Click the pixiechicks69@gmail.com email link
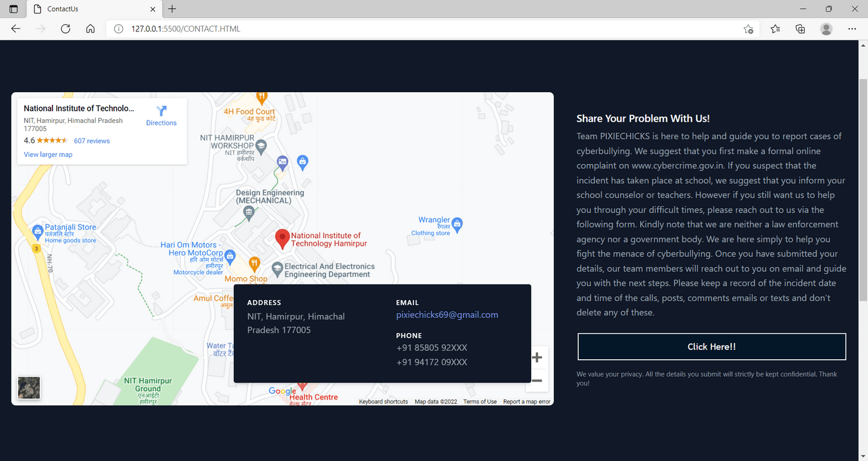The image size is (868, 461). pos(447,315)
